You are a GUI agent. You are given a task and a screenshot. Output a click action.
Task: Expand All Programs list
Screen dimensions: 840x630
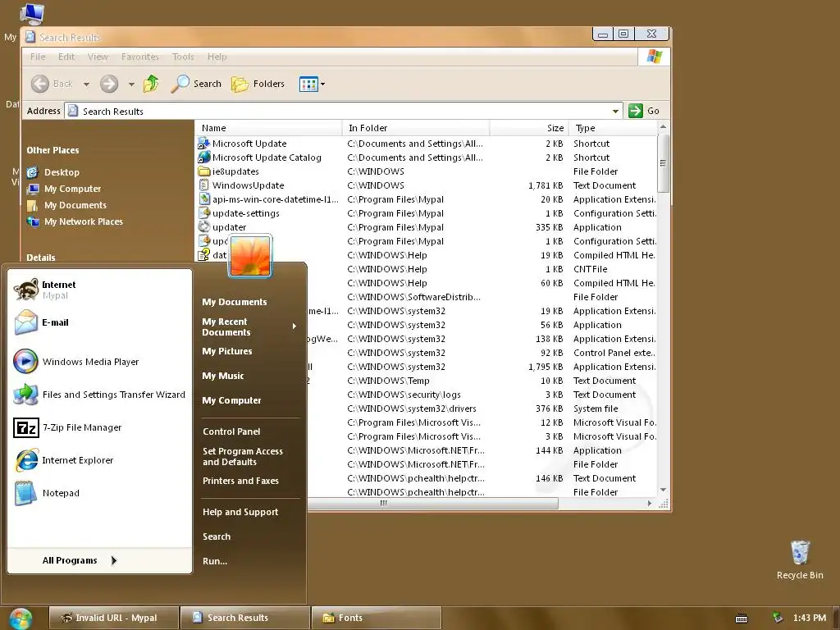pos(80,560)
